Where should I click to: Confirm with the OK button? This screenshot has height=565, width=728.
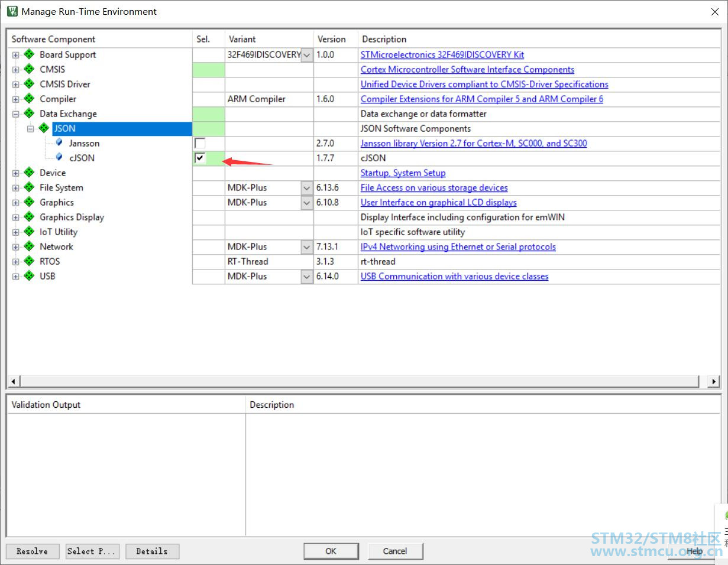pos(331,551)
